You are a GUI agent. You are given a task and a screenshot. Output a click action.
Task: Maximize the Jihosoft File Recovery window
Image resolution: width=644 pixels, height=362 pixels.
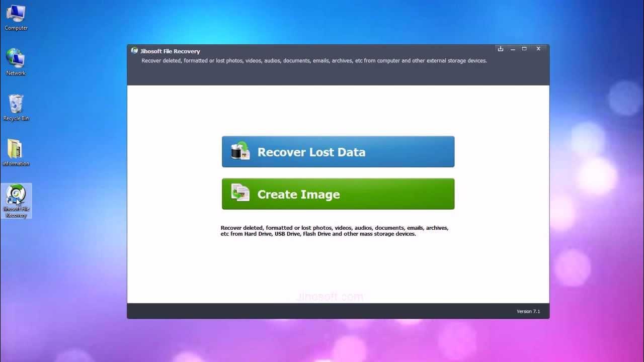(x=524, y=49)
